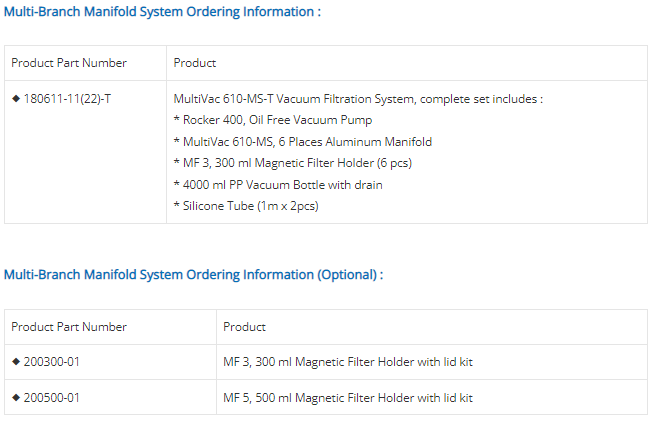655x422 pixels.
Task: Click the MultiVac 610-MS-T Vacuum Filtration System line
Action: [358, 99]
